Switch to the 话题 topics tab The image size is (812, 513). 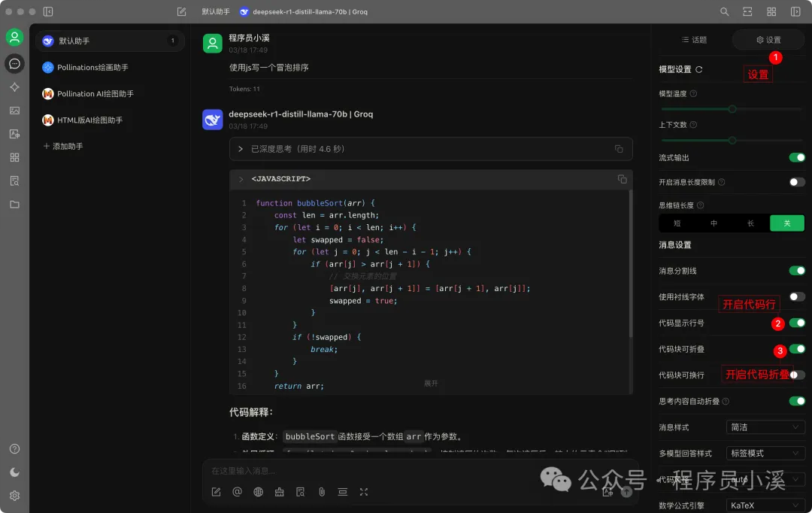[x=695, y=40]
